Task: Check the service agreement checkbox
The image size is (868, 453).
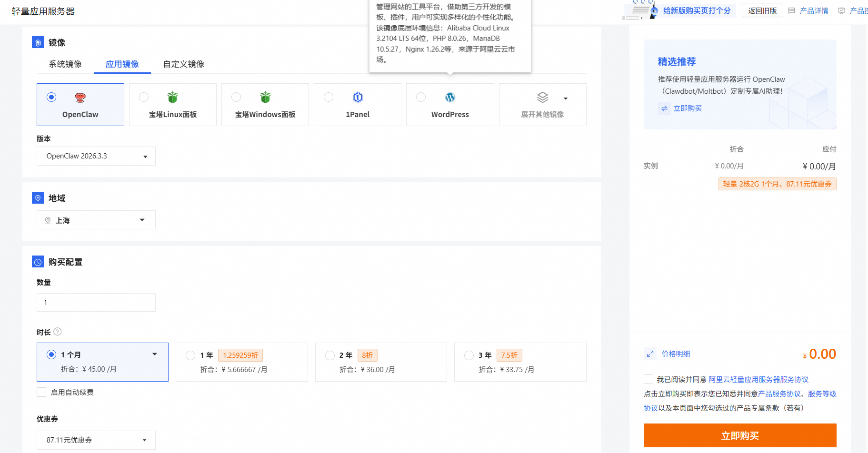Action: click(649, 379)
